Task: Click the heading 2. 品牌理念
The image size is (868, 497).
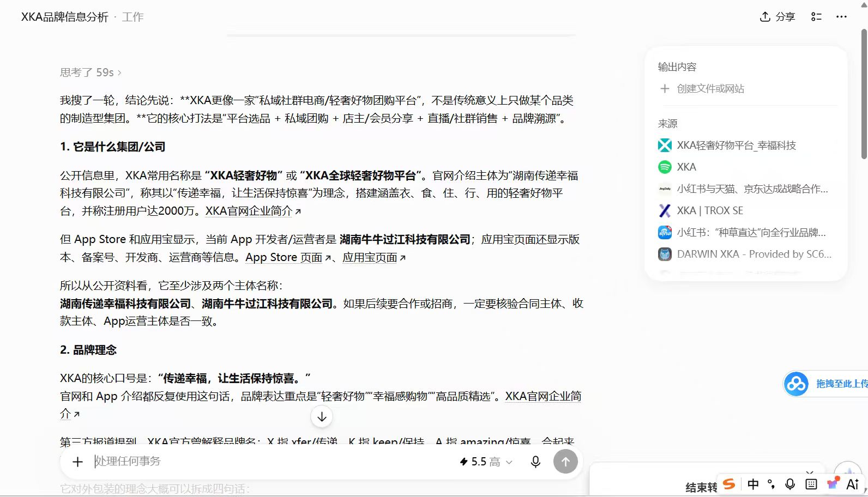Action: pyautogui.click(x=88, y=350)
